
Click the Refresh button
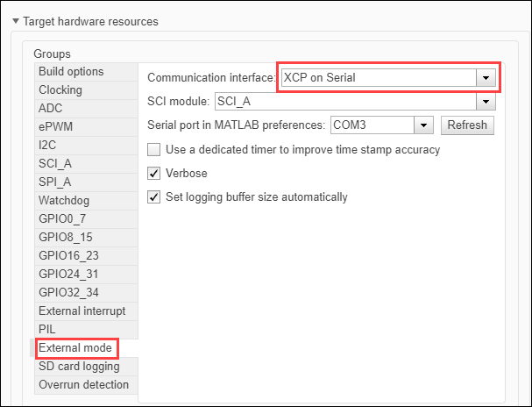466,125
